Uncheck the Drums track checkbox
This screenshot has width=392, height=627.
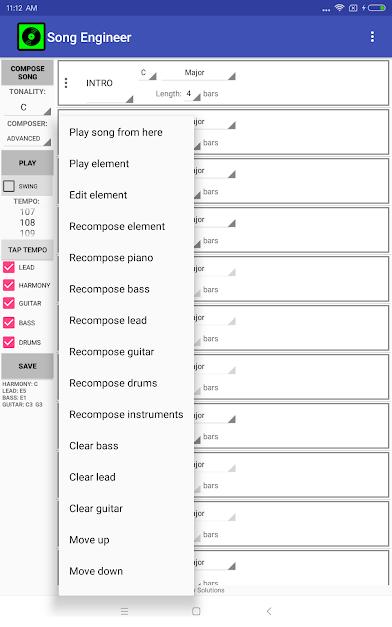[9, 342]
